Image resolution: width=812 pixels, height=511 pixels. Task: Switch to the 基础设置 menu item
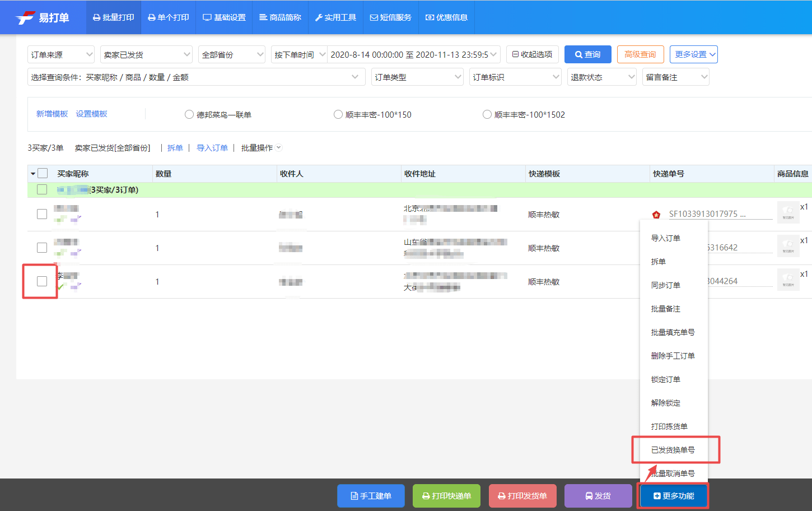223,17
